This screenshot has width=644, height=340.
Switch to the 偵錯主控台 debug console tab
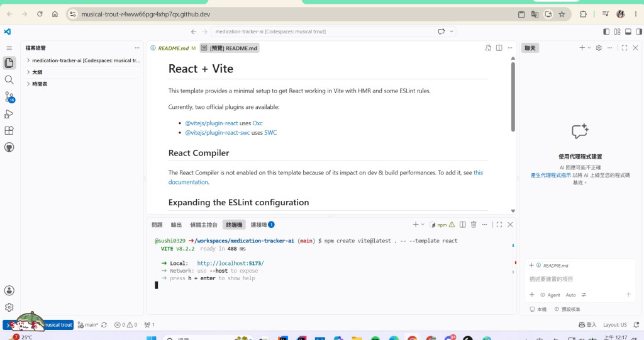[x=203, y=225]
